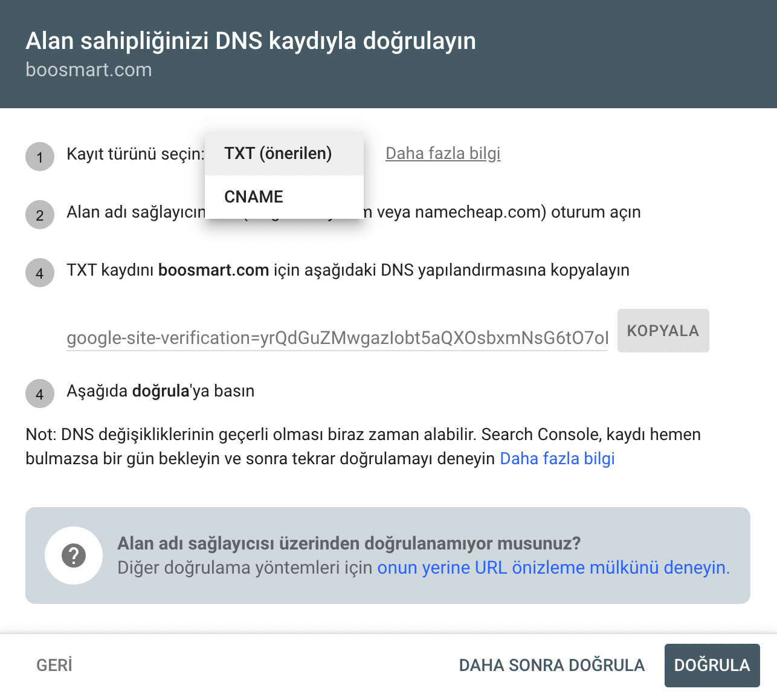The width and height of the screenshot is (777, 700).
Task: Click the DAHA SONRA DOĞRULA button
Action: (x=552, y=665)
